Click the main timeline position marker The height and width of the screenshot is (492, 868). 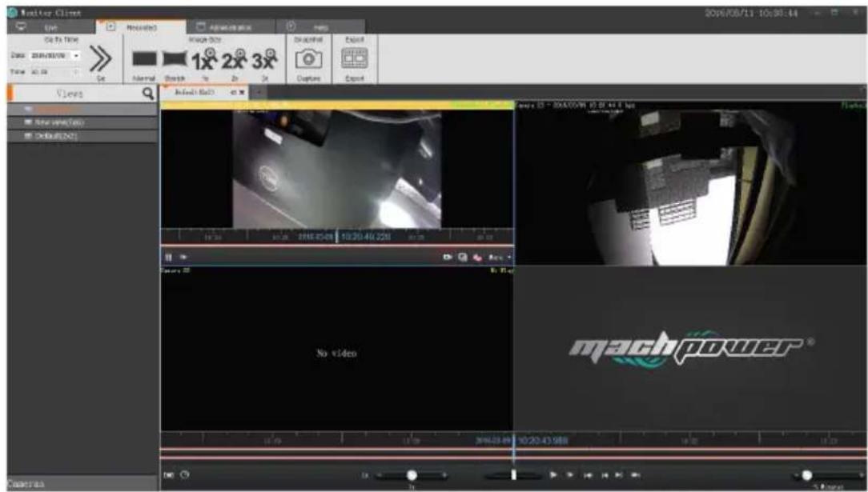514,449
